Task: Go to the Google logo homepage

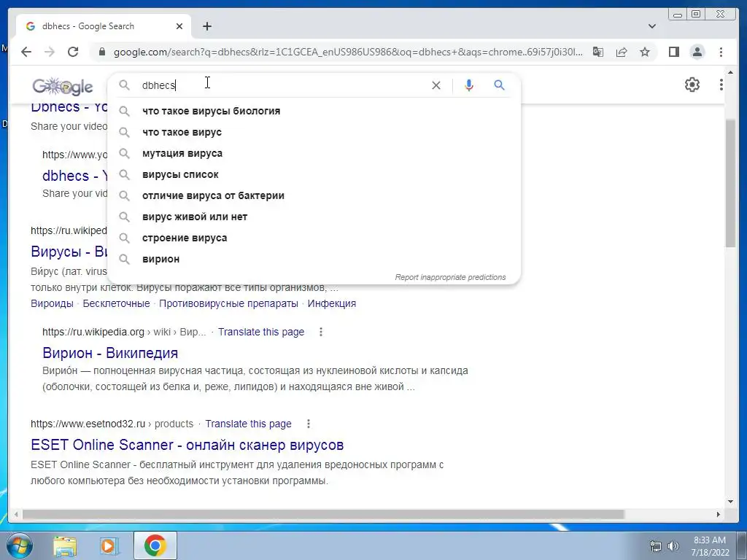Action: coord(63,86)
